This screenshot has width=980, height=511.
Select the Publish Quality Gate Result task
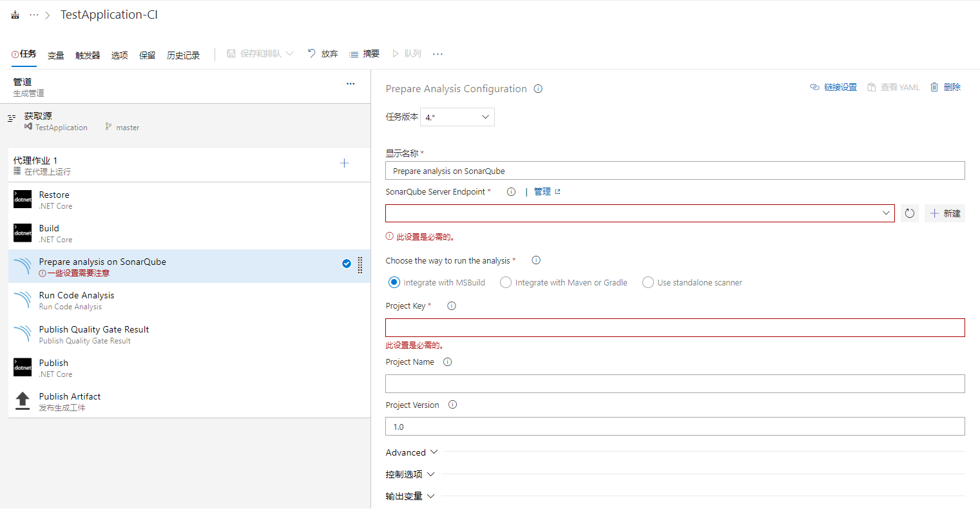[x=189, y=334]
